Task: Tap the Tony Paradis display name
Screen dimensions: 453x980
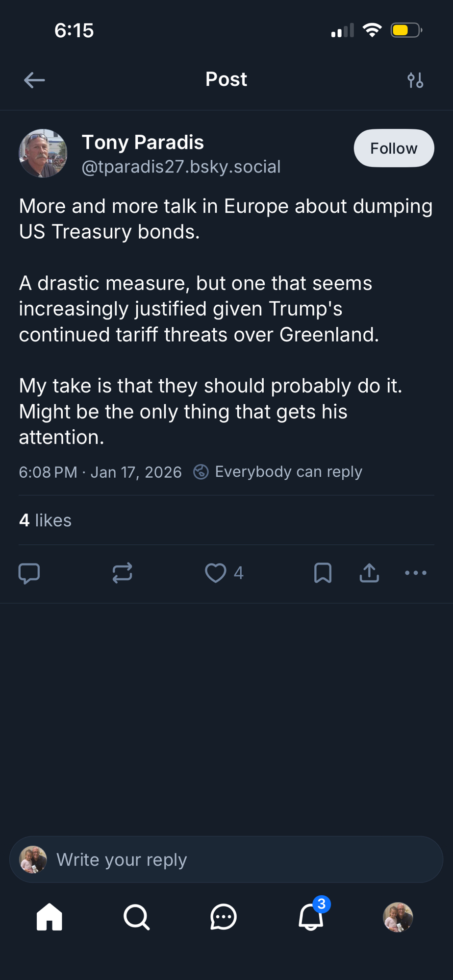Action: 143,143
